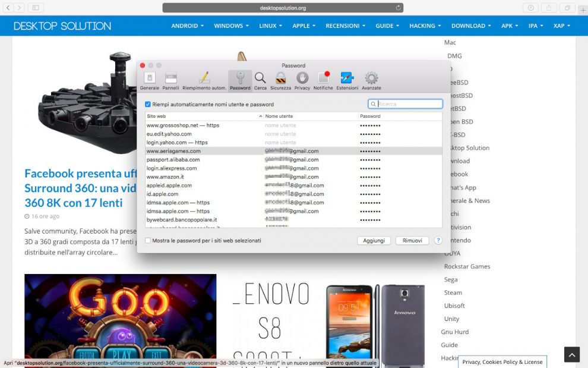The height and width of the screenshot is (368, 588).
Task: Select www.amazon.it row
Action: 293,177
